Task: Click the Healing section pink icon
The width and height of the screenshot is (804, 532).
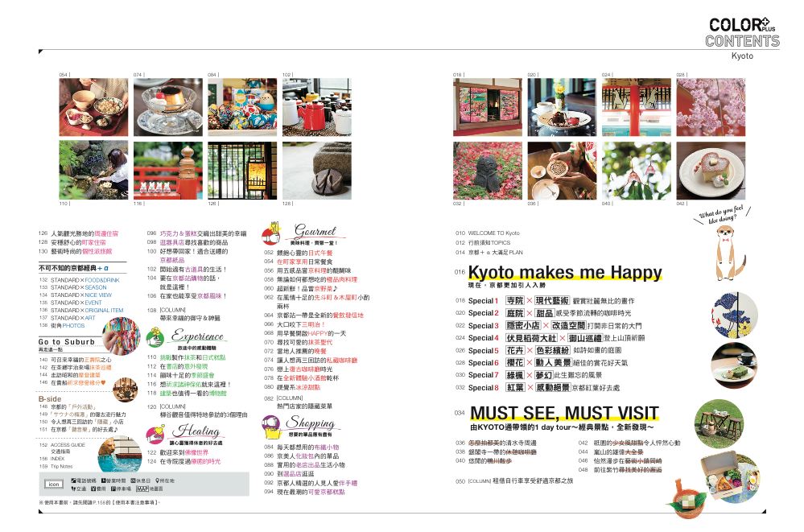Action: [x=155, y=435]
